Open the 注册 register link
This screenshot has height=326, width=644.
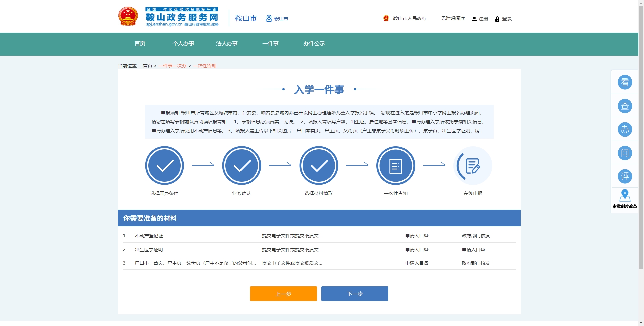(480, 19)
